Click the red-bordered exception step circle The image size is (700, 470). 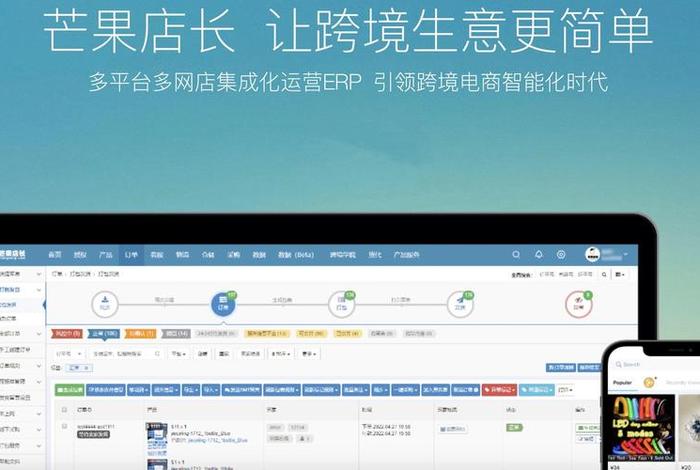coord(578,304)
